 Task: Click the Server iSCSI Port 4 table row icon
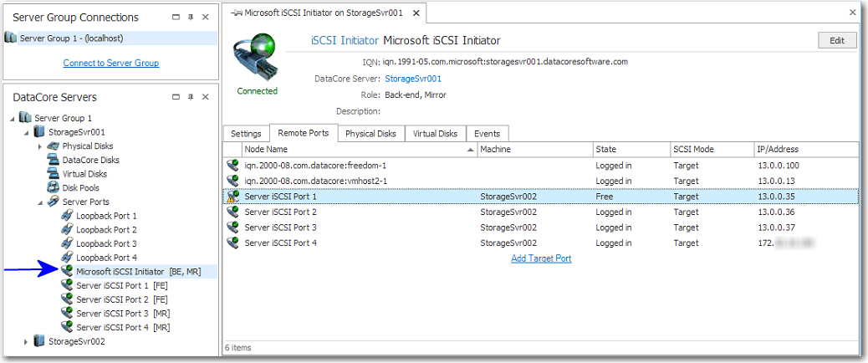[x=232, y=243]
